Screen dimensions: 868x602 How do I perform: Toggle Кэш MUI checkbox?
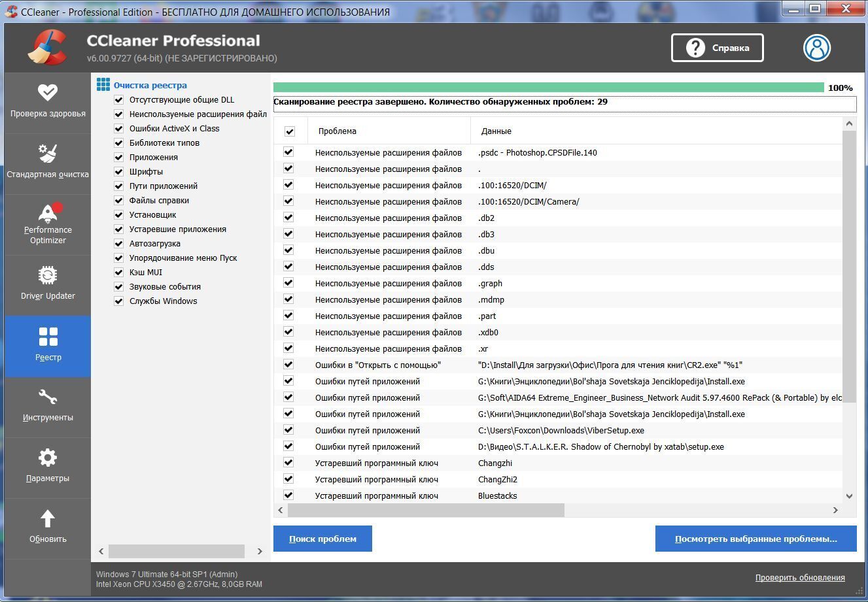coord(119,273)
